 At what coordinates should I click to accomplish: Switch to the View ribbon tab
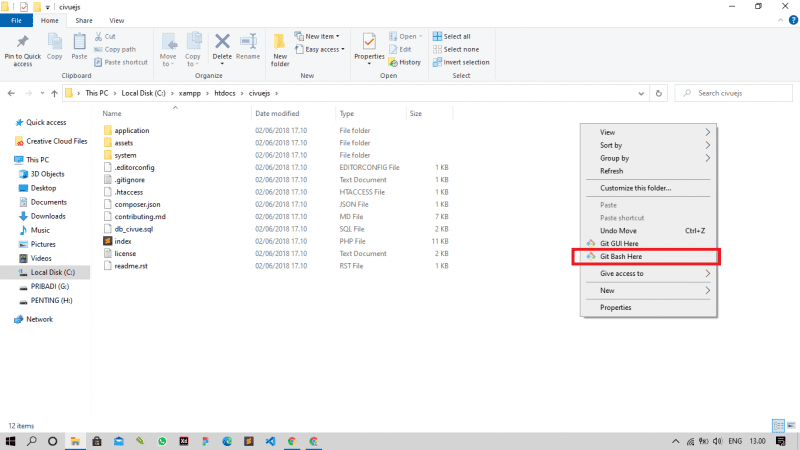(117, 20)
